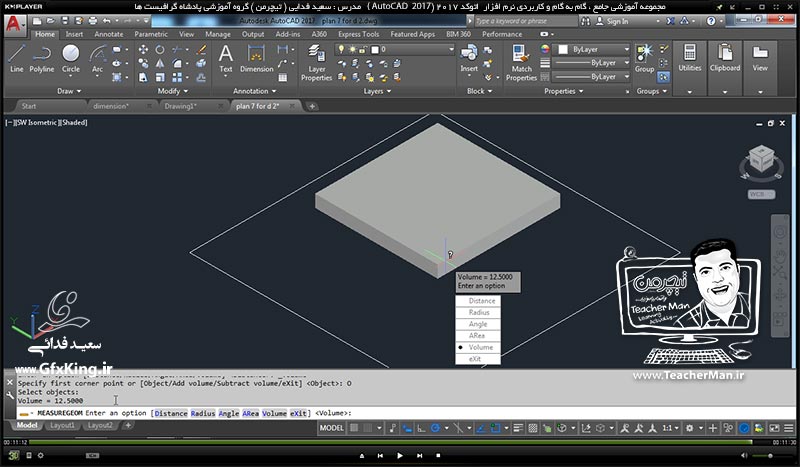Screen dimensions: 800x467
Task: Click the Help question mark icon
Action: point(711,21)
